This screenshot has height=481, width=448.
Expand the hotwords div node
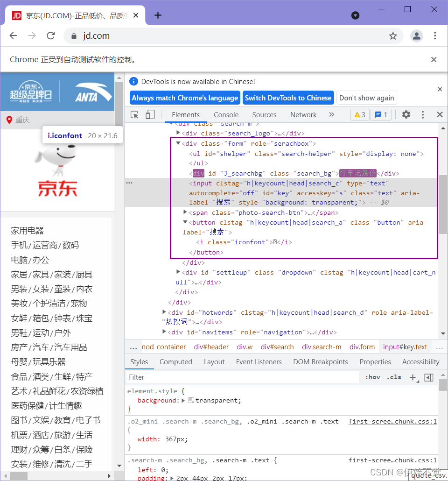(164, 312)
